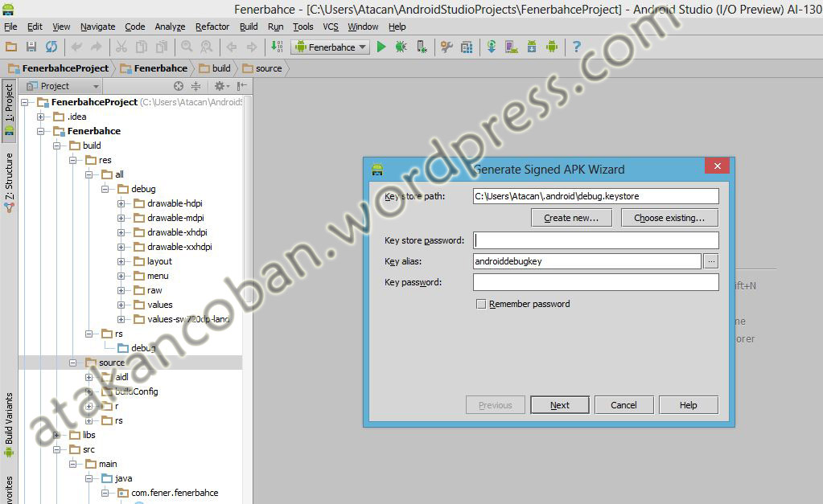Open the SDK Manager icon
This screenshot has height=504, width=823.
(x=532, y=47)
